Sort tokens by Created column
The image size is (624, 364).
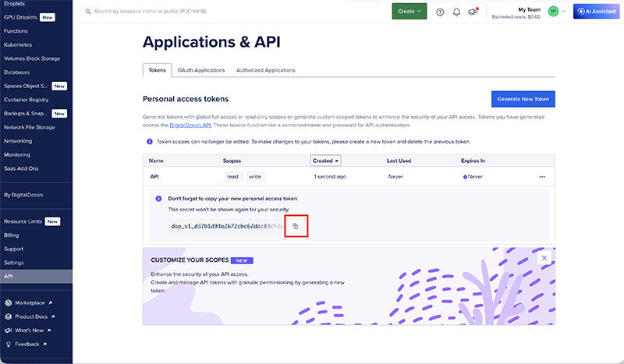325,161
